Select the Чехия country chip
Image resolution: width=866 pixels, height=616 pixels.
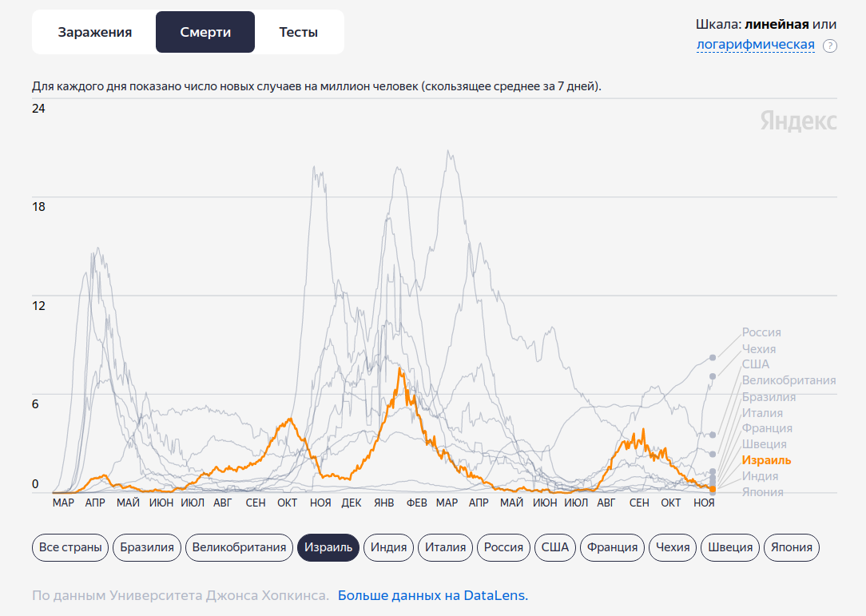point(672,547)
